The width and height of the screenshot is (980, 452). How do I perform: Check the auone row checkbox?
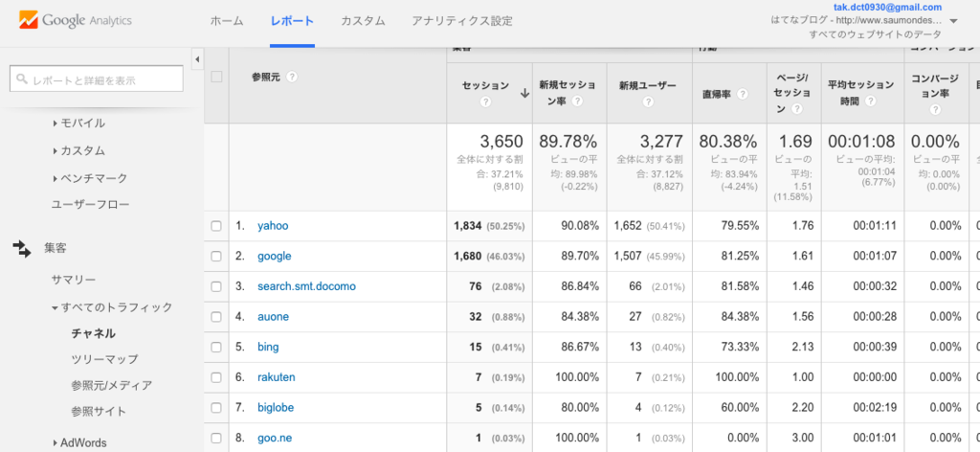(216, 317)
